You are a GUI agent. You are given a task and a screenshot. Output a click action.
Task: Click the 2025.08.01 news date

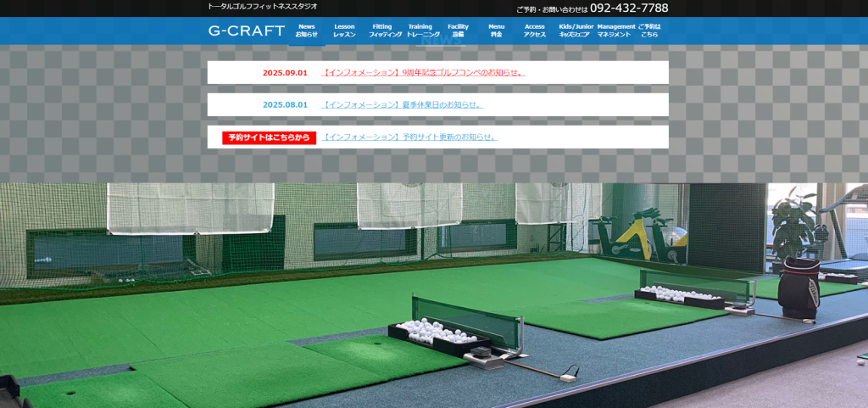(x=285, y=105)
